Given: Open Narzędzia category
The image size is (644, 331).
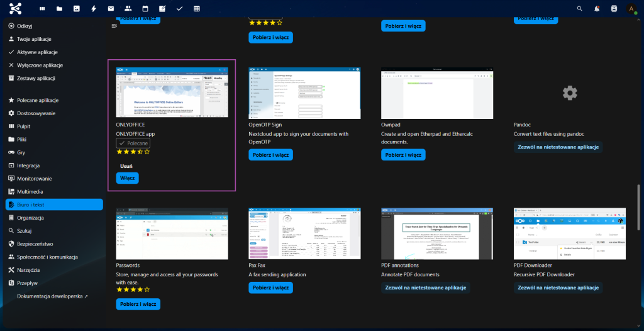Looking at the screenshot, I should tap(54, 270).
